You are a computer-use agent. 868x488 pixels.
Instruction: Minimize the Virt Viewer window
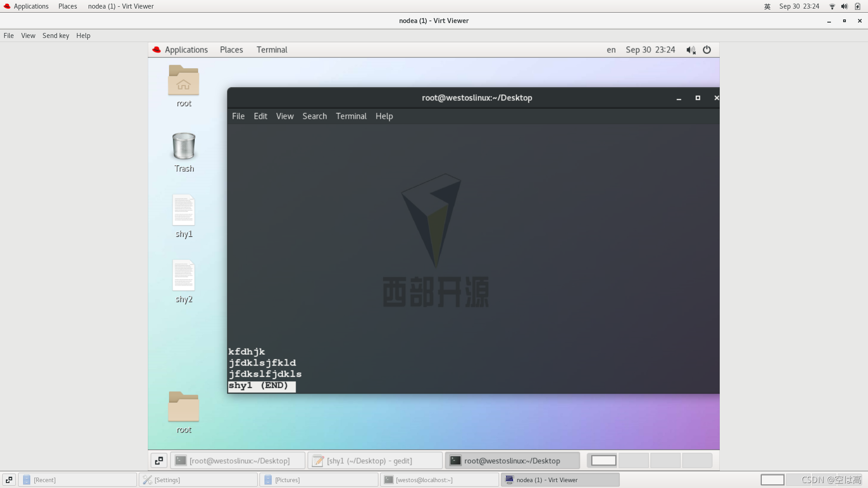pos(829,21)
